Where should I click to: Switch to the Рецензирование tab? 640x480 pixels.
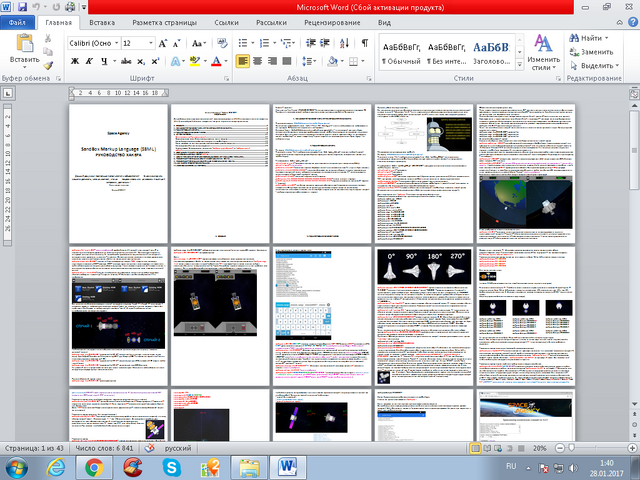[332, 22]
